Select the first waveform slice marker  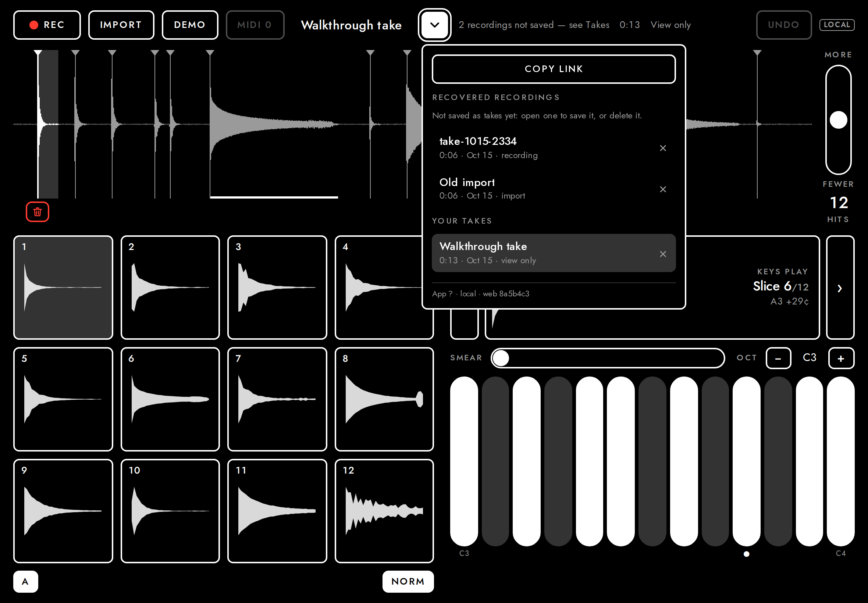pyautogui.click(x=38, y=53)
